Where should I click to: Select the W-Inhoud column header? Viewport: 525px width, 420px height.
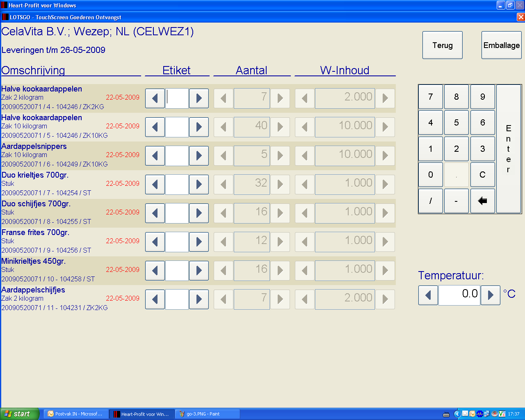click(345, 71)
